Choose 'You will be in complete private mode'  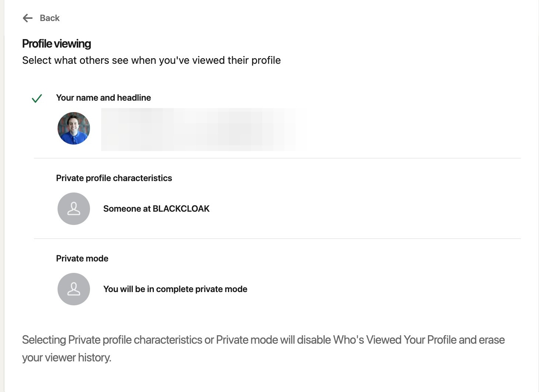click(175, 289)
